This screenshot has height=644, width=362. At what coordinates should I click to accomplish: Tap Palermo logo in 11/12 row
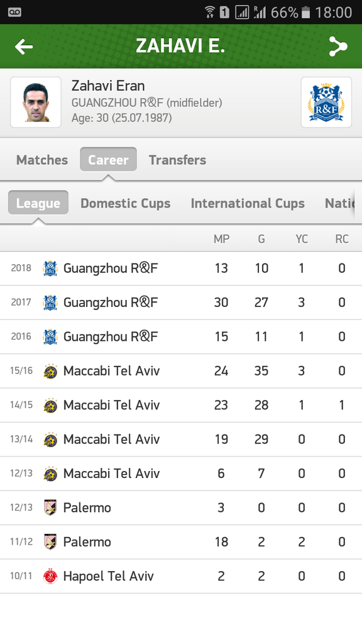[50, 542]
